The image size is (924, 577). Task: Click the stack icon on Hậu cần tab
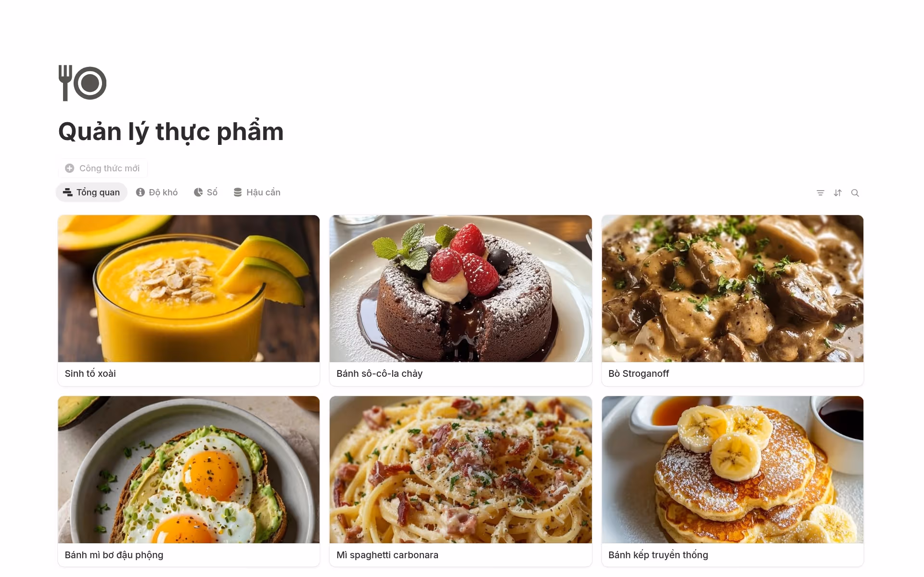238,192
